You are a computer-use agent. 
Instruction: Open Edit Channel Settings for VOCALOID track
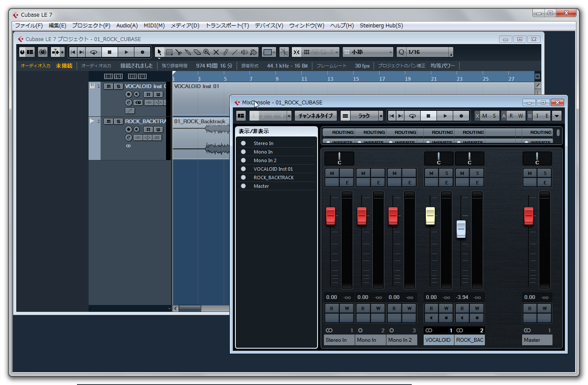(x=128, y=103)
